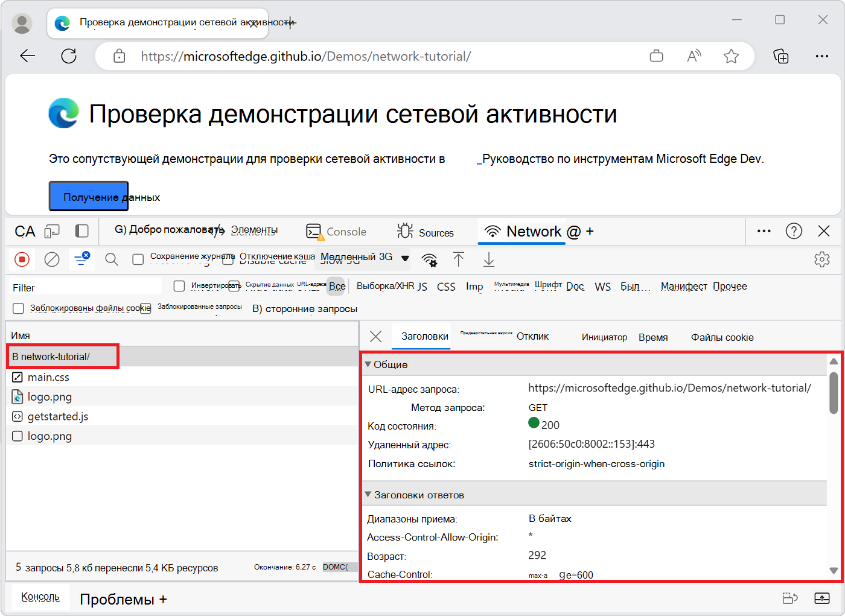
Task: Open DevTools help
Action: click(794, 231)
